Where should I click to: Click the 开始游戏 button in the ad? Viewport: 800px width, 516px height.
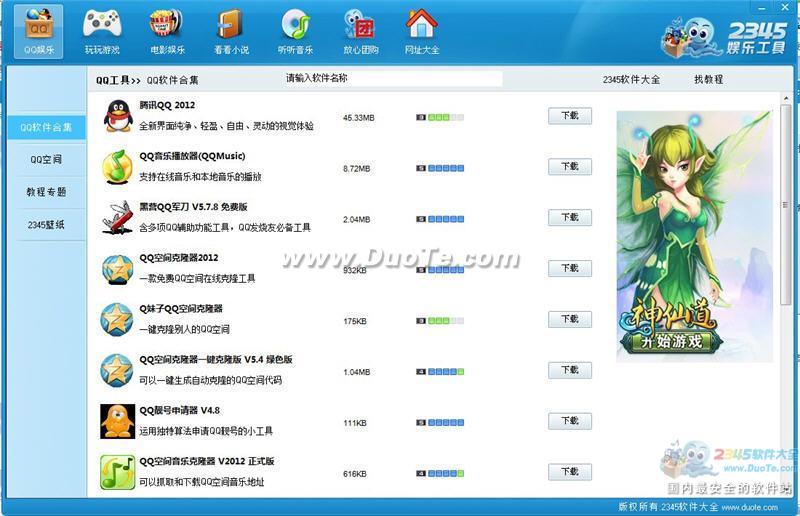[x=671, y=341]
